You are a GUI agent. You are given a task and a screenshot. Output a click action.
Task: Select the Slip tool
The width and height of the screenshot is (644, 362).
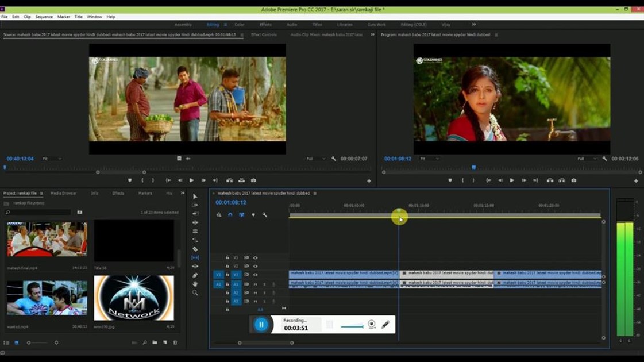(195, 257)
